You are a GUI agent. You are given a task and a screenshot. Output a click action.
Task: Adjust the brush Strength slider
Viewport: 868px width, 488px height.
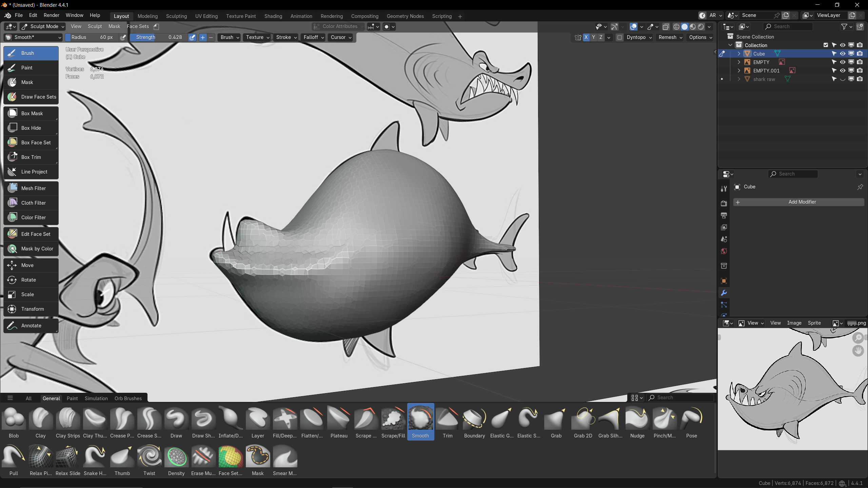pyautogui.click(x=159, y=37)
